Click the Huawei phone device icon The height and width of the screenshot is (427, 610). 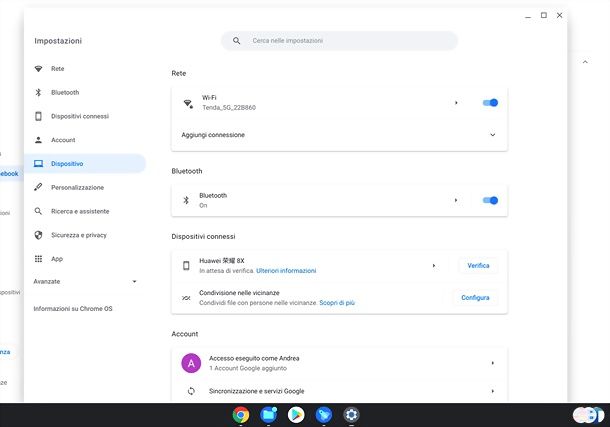click(186, 266)
